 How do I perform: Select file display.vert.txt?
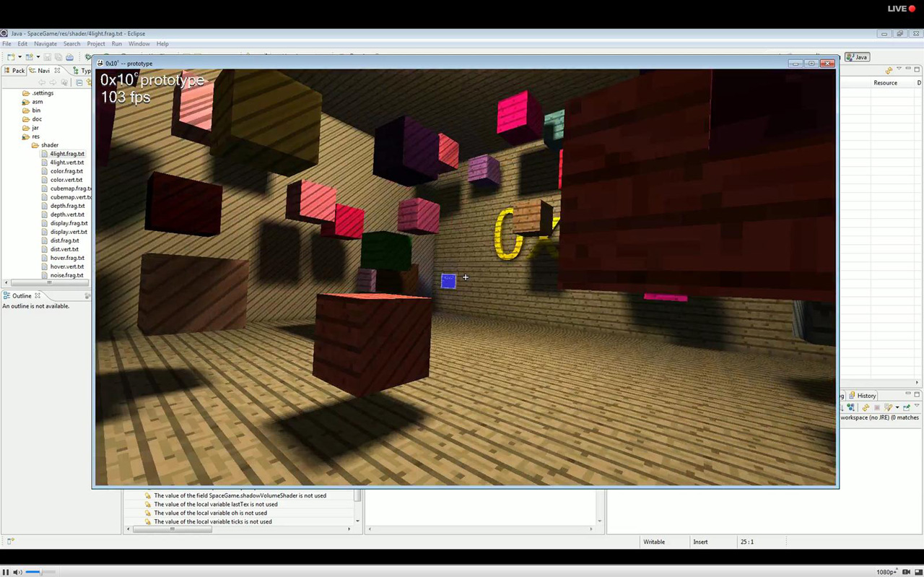pyautogui.click(x=64, y=232)
